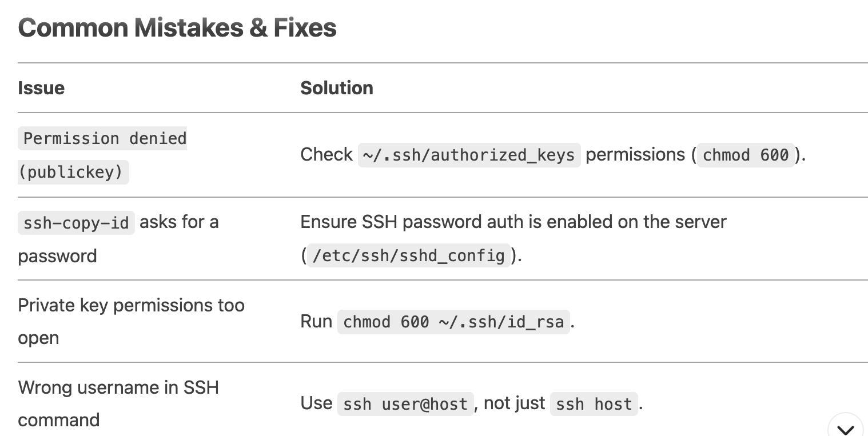Click the Common Mistakes & Fixes heading
The image size is (868, 436).
click(x=177, y=28)
